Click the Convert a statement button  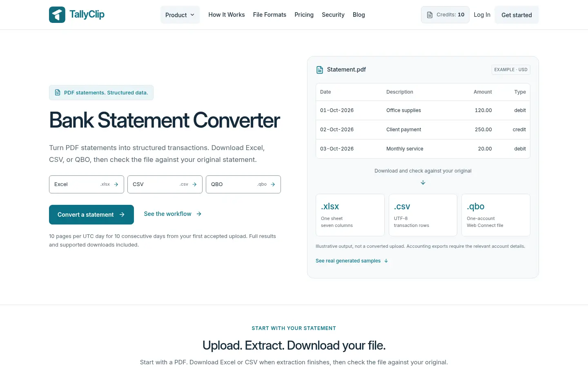click(x=91, y=215)
